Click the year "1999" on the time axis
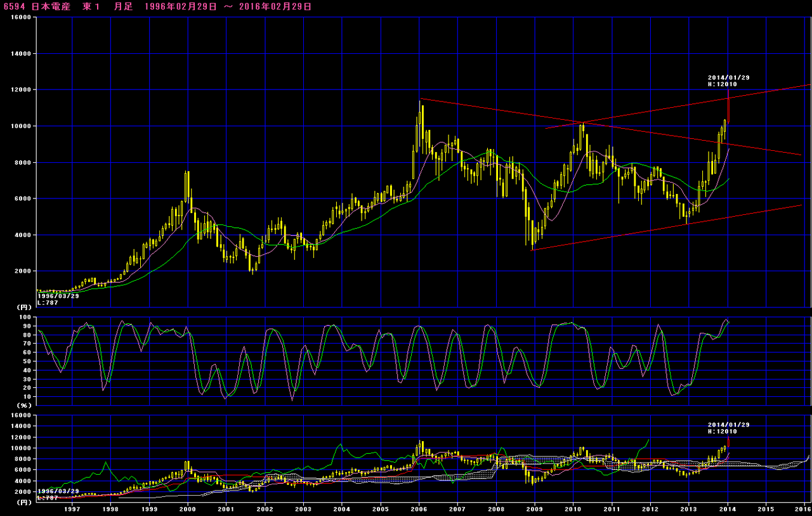The image size is (812, 516). [x=149, y=508]
